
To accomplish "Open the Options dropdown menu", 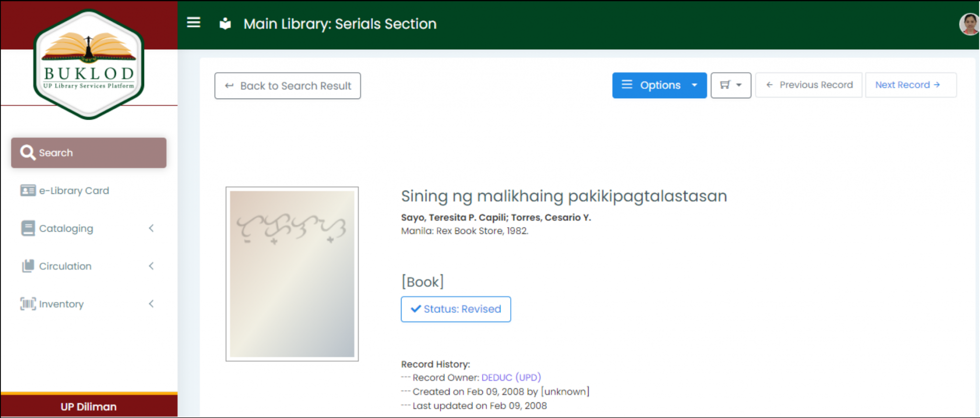I will tap(659, 85).
